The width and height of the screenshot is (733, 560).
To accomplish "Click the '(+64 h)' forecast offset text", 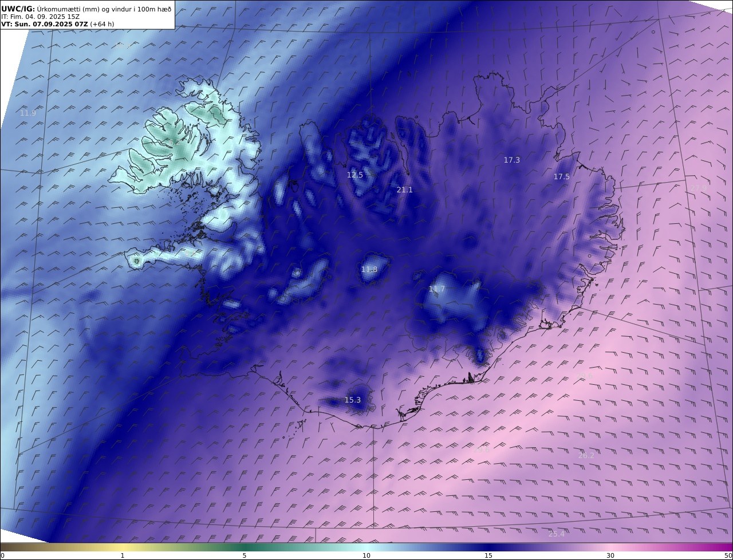I will [x=102, y=24].
